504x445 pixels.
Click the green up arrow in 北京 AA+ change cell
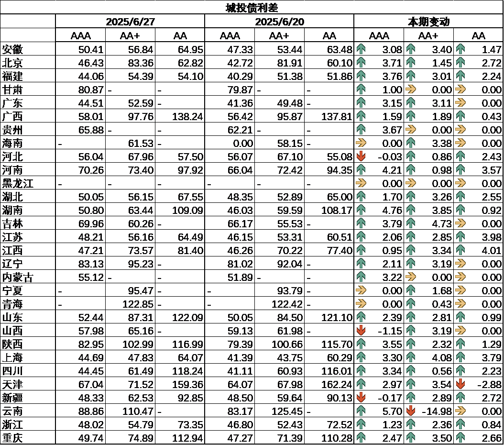point(411,62)
